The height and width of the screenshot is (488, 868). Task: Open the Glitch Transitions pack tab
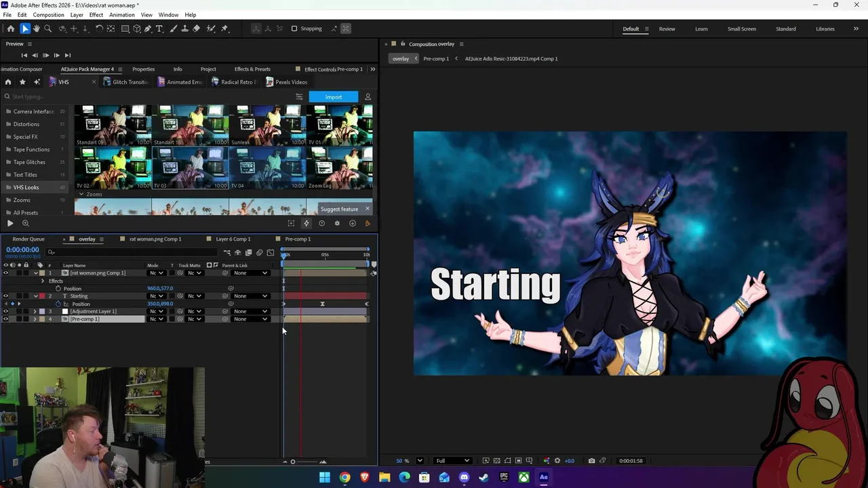(126, 82)
